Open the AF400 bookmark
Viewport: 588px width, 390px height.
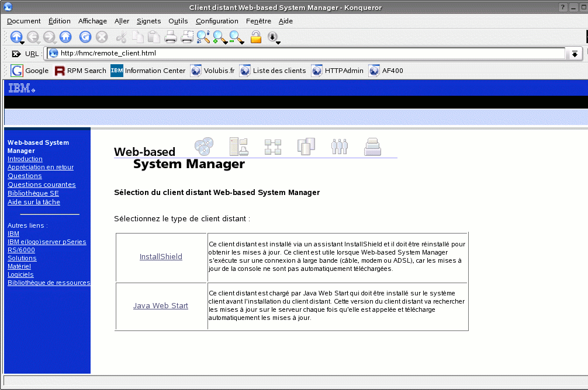coord(386,71)
